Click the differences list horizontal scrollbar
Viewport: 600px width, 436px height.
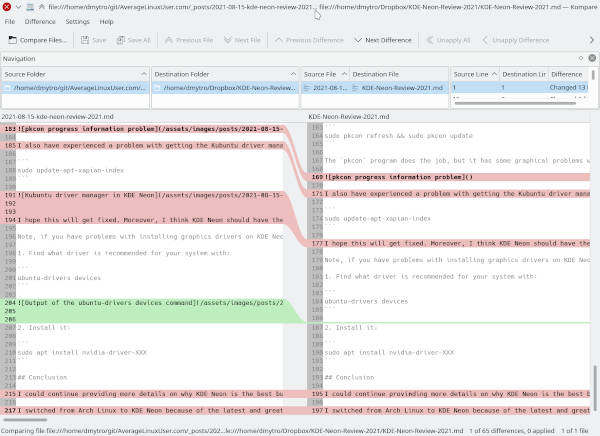click(515, 103)
